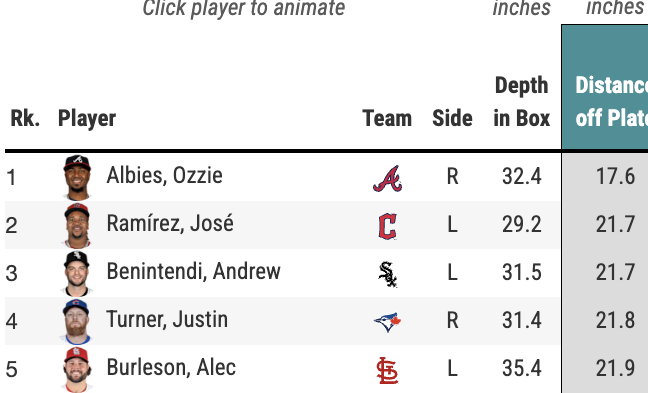The width and height of the screenshot is (648, 393).
Task: Sort table by Player column header
Action: click(87, 119)
